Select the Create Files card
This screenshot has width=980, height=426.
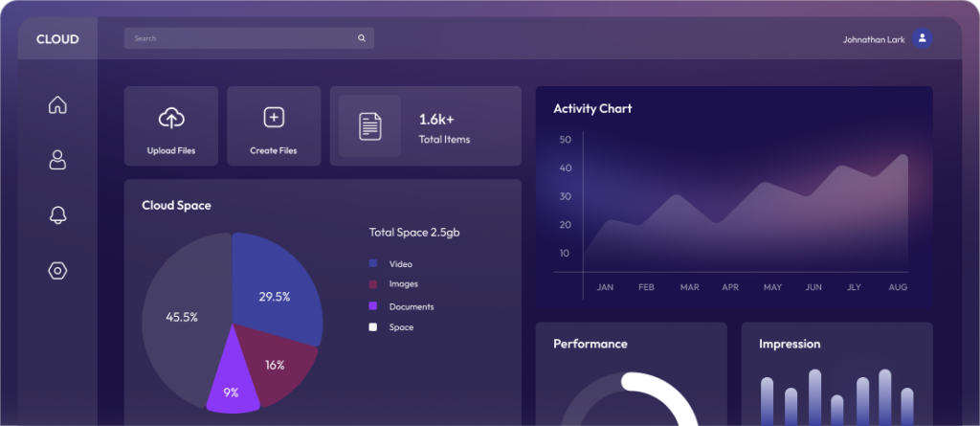coord(274,125)
